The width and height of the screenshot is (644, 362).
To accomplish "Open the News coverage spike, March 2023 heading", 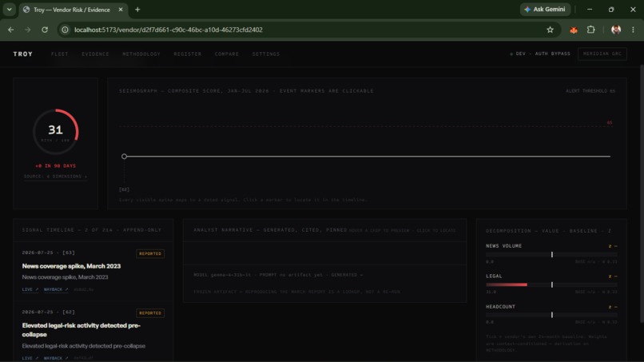I will (71, 266).
